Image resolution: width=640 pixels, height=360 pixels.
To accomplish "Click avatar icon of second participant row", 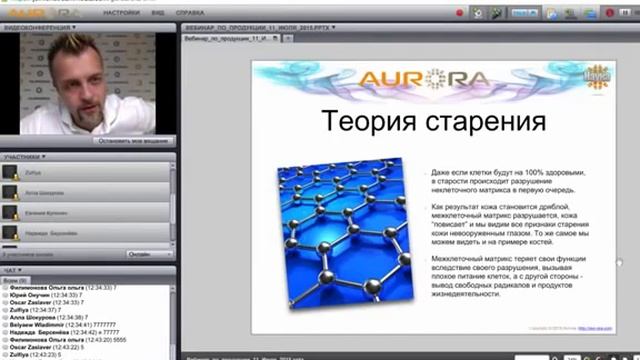I will (10, 193).
